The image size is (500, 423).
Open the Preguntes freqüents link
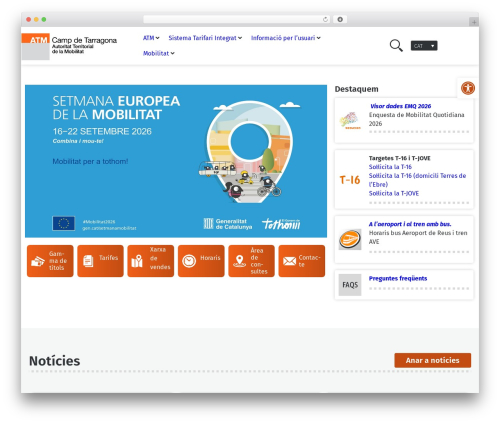398,278
